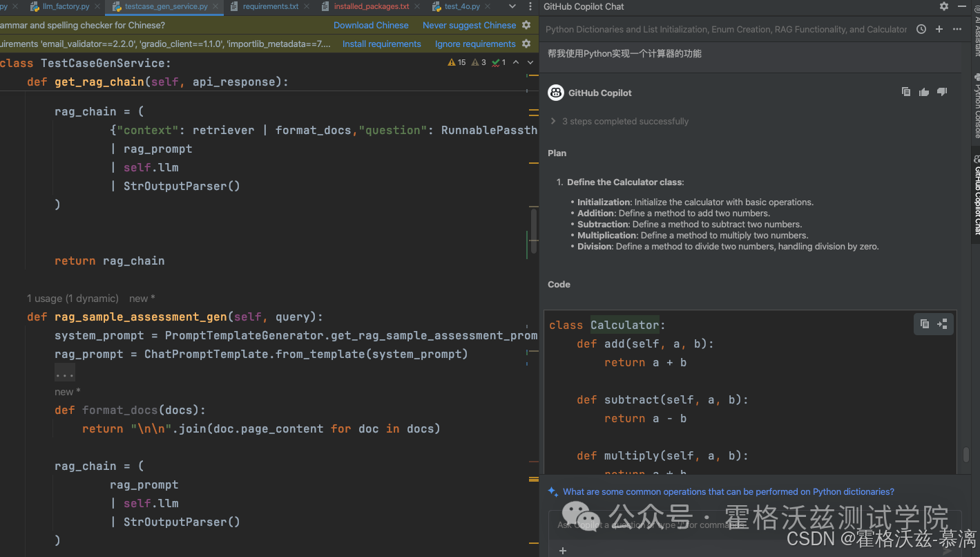Click def rag_sample_assessment_gen line
The image size is (980, 557).
click(175, 317)
